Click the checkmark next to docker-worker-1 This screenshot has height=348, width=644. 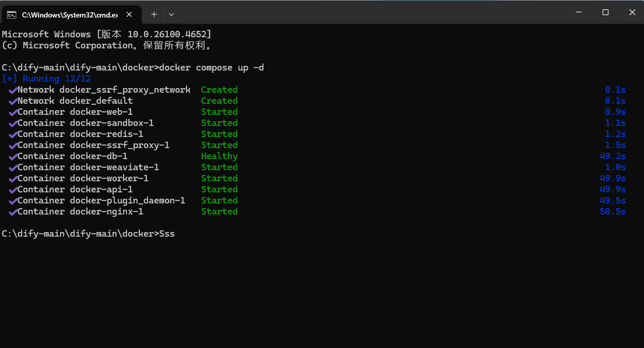[x=13, y=178]
